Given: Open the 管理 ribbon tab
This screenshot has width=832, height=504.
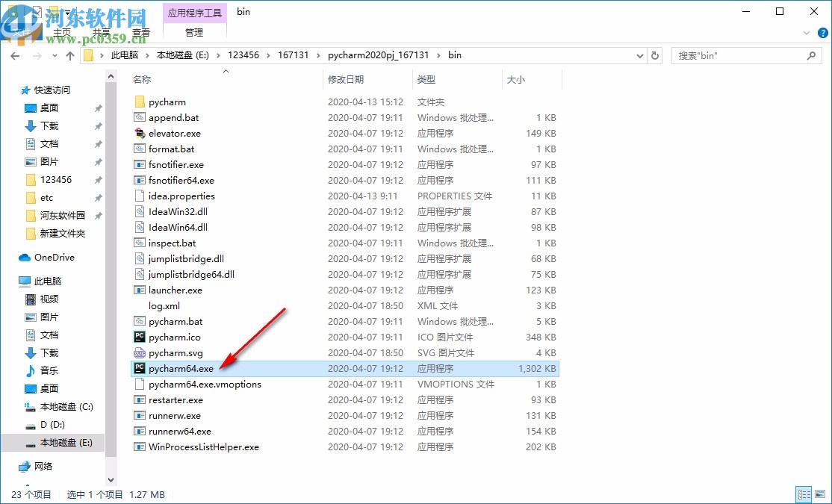Looking at the screenshot, I should click(x=194, y=32).
